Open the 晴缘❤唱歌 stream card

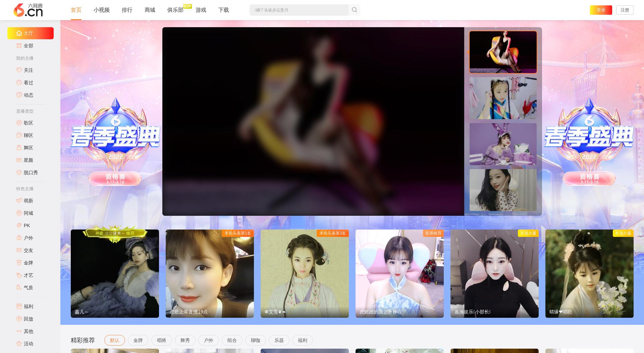pyautogui.click(x=589, y=273)
